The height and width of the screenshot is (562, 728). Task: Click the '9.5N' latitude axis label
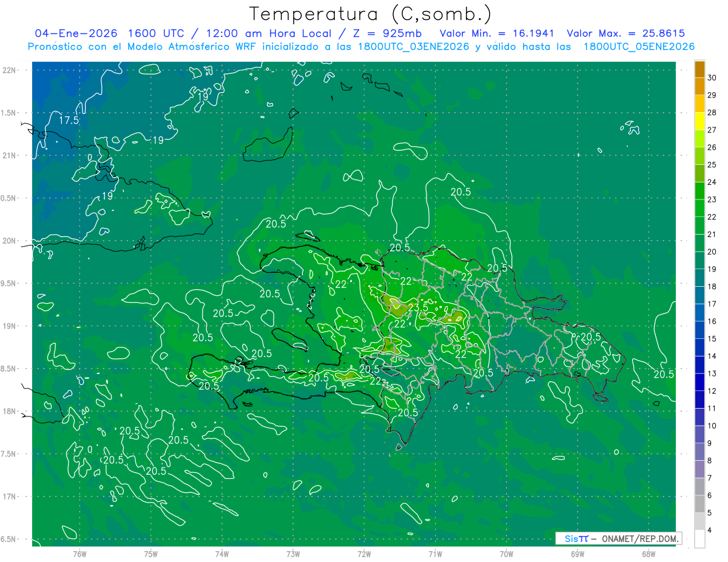pyautogui.click(x=8, y=284)
